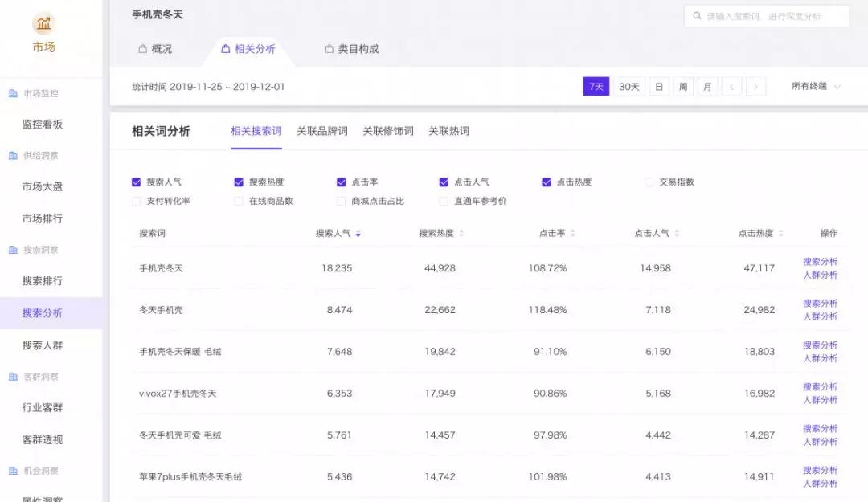Screen dimensions: 868x502
Task: Open 人群分析 for 苹果7plus手机壳冬天毛绒 row
Action: 820,484
